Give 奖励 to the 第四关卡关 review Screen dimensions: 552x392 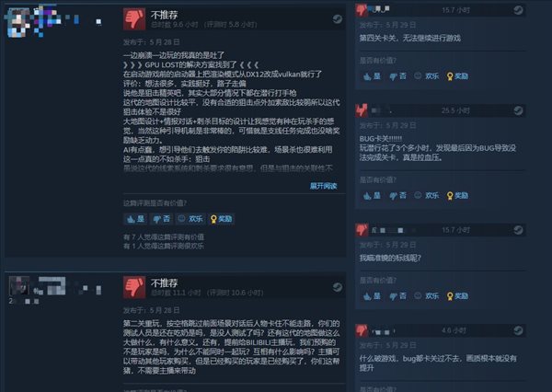[457, 76]
